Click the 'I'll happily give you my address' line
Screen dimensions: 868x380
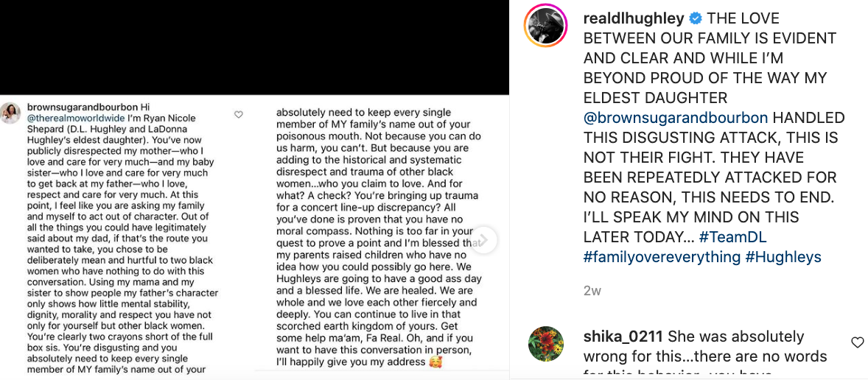(x=351, y=362)
